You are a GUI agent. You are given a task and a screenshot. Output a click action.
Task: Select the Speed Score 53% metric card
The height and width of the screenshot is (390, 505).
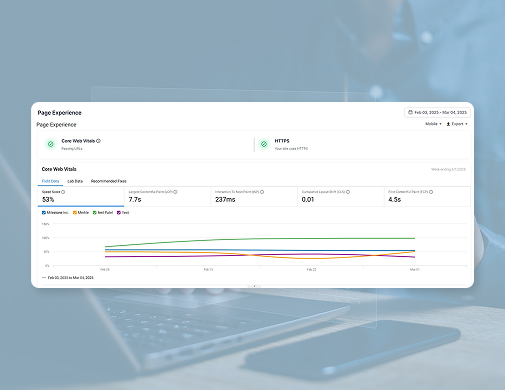(81, 196)
